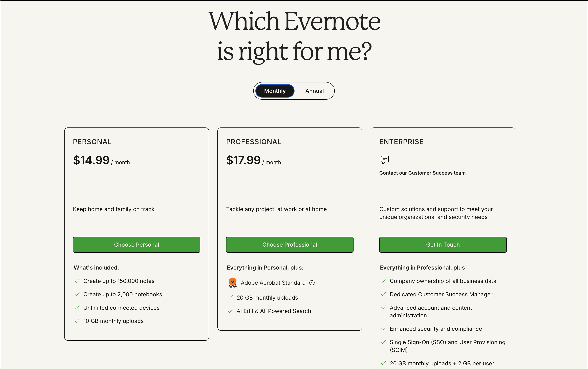588x369 pixels.
Task: Click Choose Personal
Action: [x=136, y=245]
